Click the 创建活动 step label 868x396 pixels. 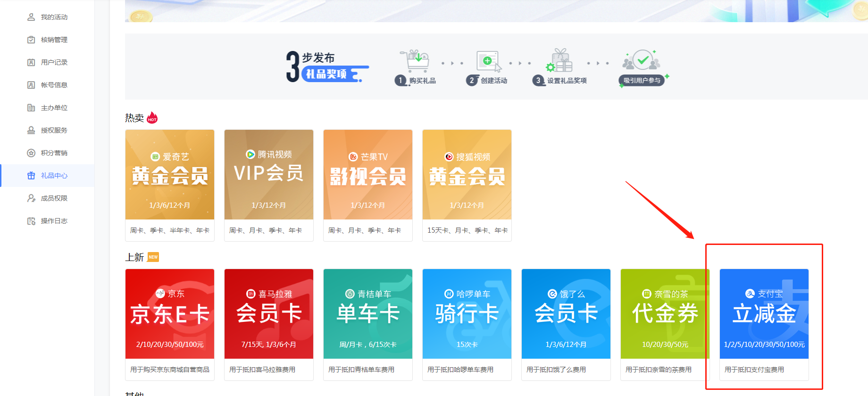point(494,81)
